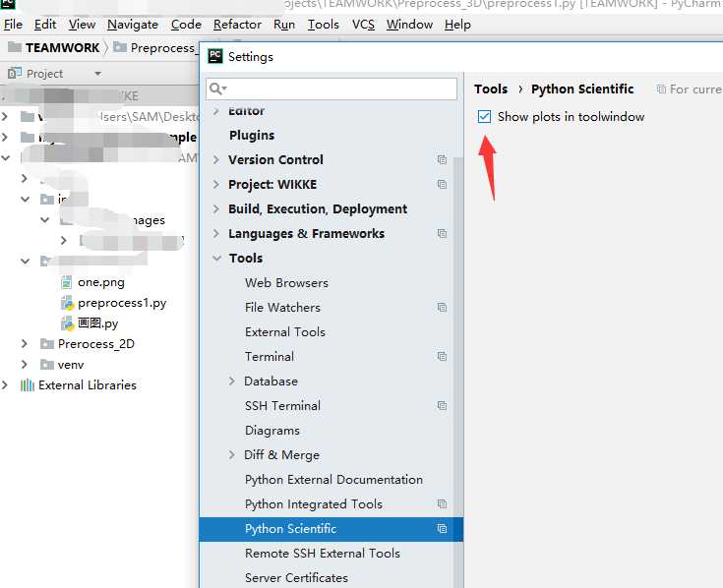Open preprocess1.py in project tree

tap(122, 303)
